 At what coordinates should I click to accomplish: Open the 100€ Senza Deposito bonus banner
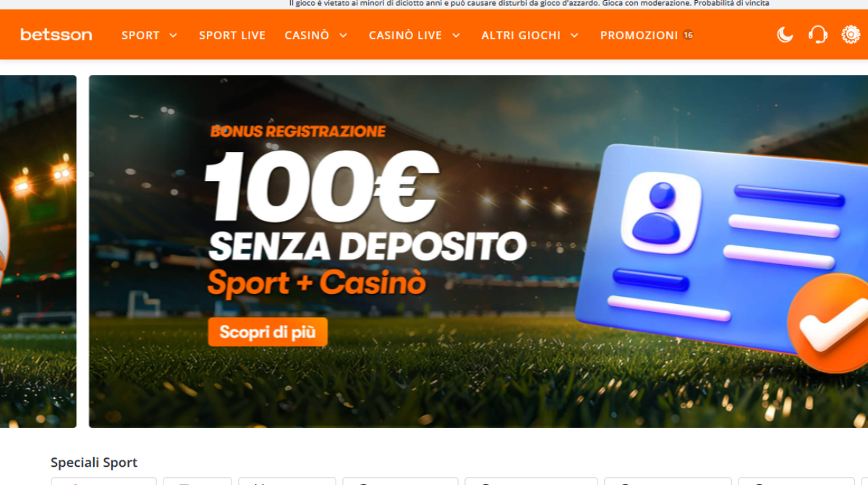tap(478, 251)
